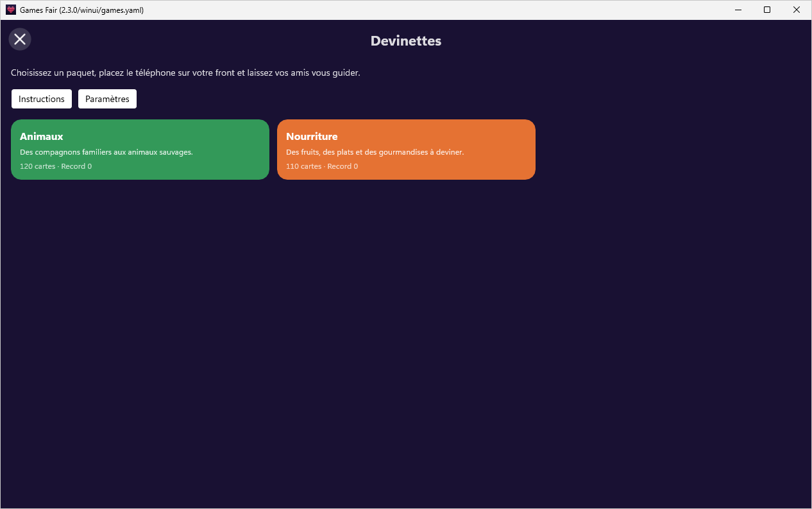The height and width of the screenshot is (509, 812).
Task: Click 'Des compagnons familiers aux animaux sauvages.'
Action: point(106,152)
